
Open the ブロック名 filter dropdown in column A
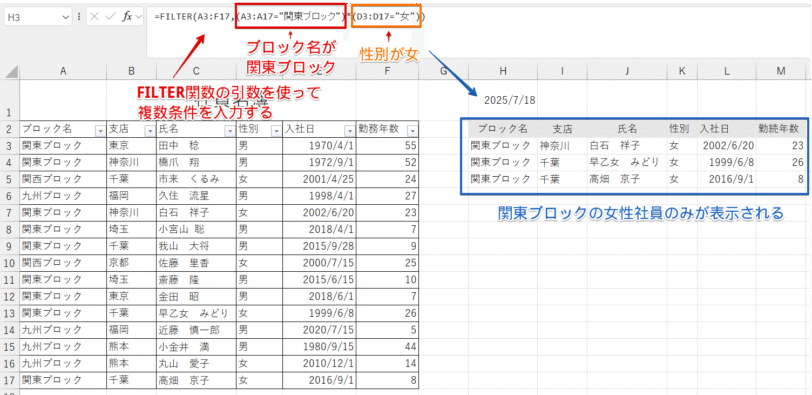(100, 130)
